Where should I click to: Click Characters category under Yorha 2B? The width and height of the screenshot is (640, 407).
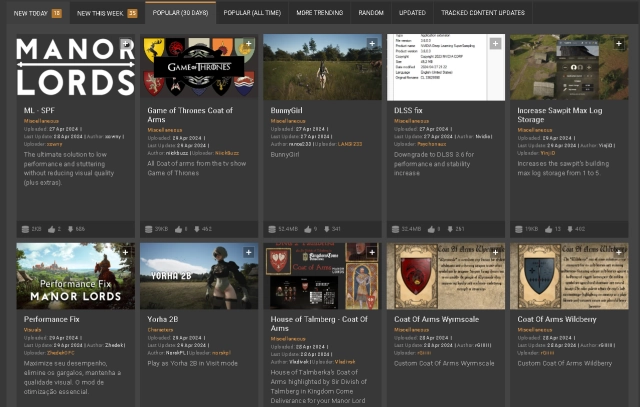(160, 330)
